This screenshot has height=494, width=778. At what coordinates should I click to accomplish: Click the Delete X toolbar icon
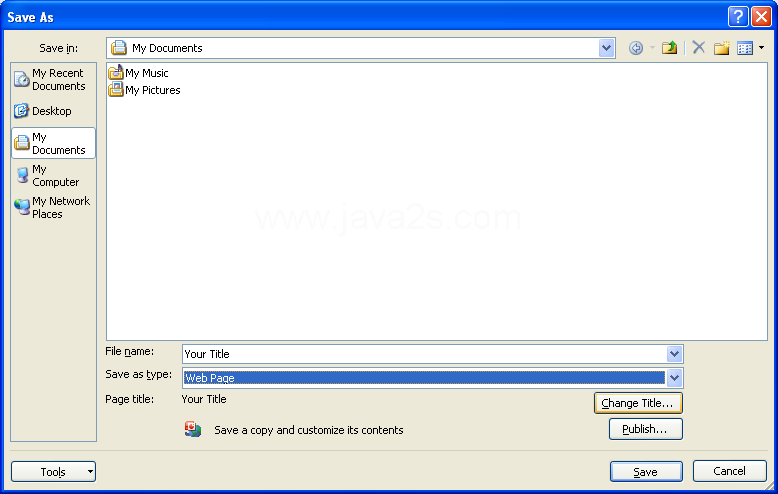[x=699, y=48]
